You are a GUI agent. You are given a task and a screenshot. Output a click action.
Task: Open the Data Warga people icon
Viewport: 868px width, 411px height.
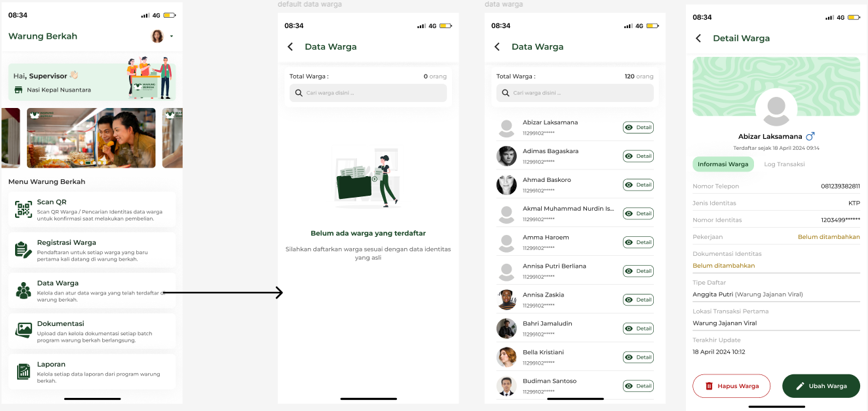coord(24,291)
